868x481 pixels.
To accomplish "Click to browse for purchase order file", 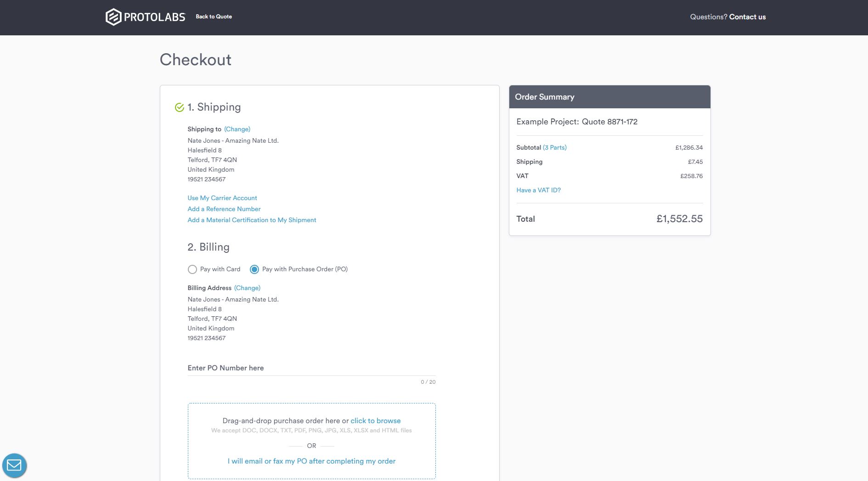I will pyautogui.click(x=375, y=421).
